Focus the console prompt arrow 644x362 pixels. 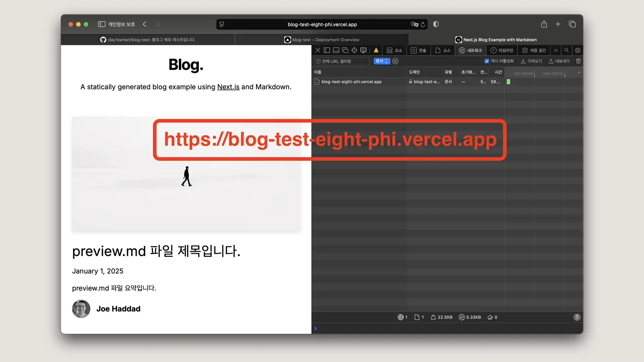point(315,328)
